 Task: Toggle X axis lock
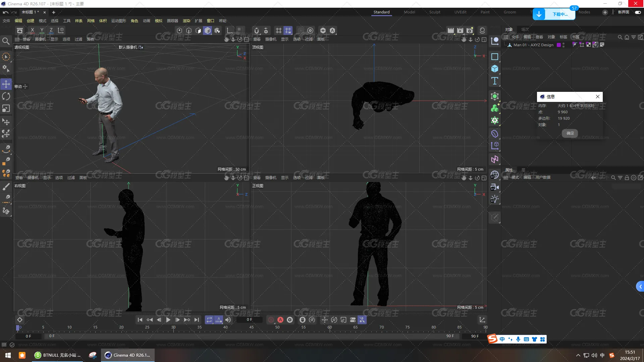click(x=32, y=31)
